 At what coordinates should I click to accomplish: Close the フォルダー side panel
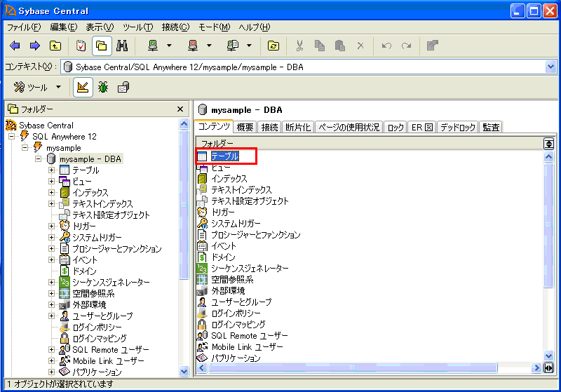(x=180, y=109)
